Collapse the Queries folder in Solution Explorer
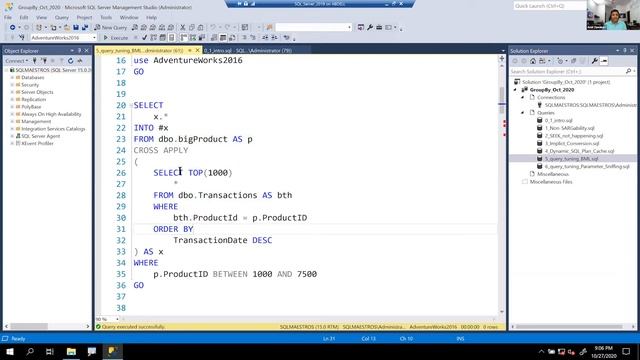640x360 pixels. (x=523, y=113)
